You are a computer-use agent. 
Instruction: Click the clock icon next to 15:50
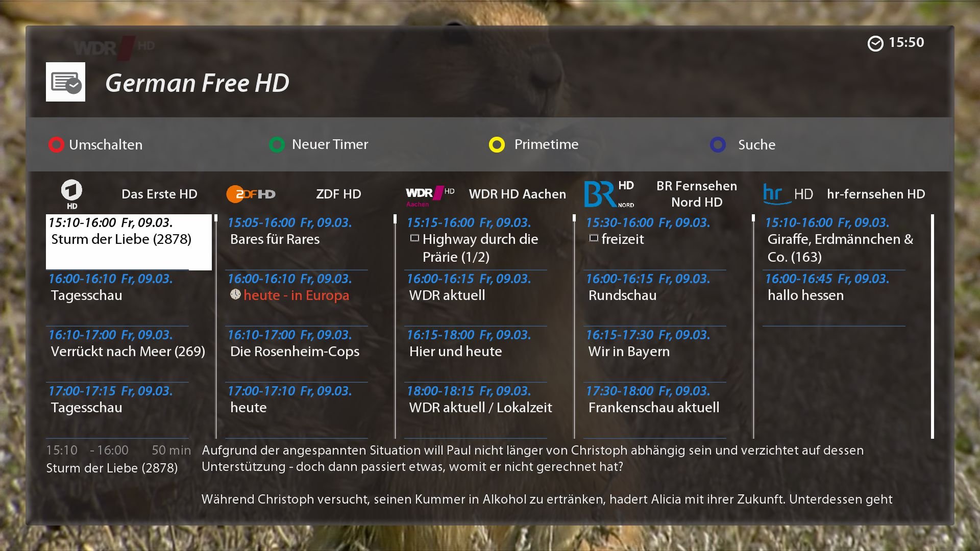click(x=875, y=43)
